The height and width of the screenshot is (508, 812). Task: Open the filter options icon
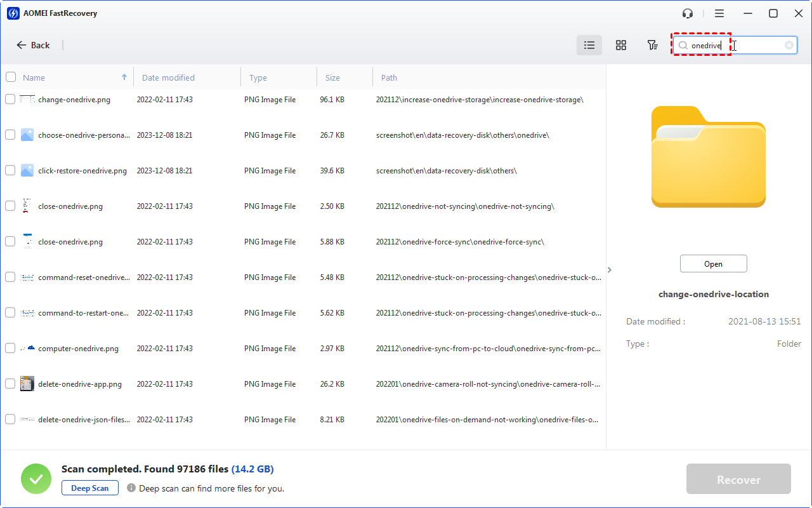(653, 45)
